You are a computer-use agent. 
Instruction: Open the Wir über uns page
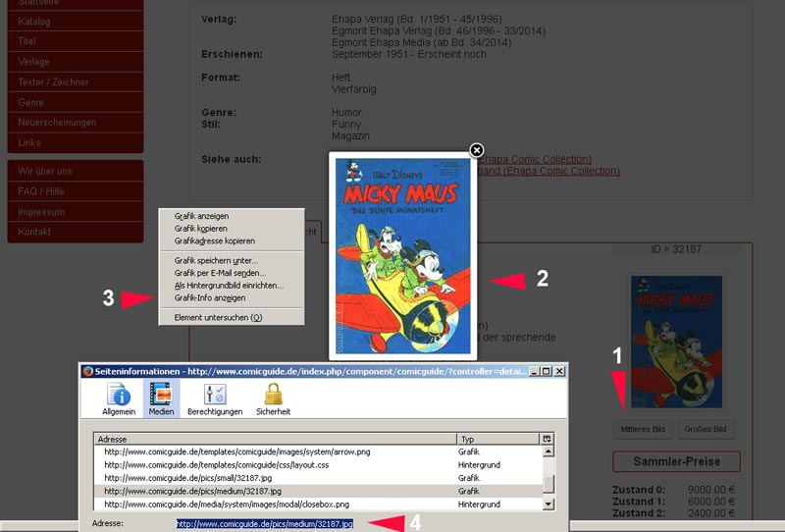click(76, 171)
